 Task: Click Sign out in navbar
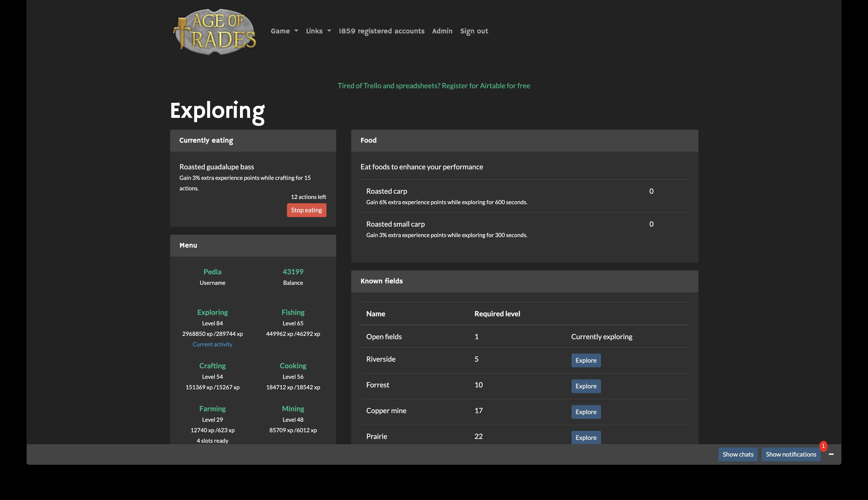pyautogui.click(x=474, y=31)
